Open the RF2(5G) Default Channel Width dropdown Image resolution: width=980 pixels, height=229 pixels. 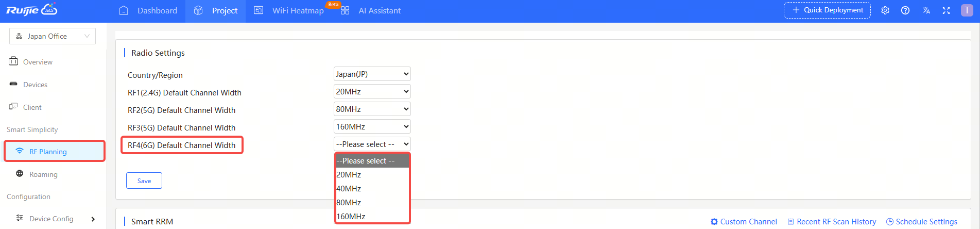tap(372, 109)
